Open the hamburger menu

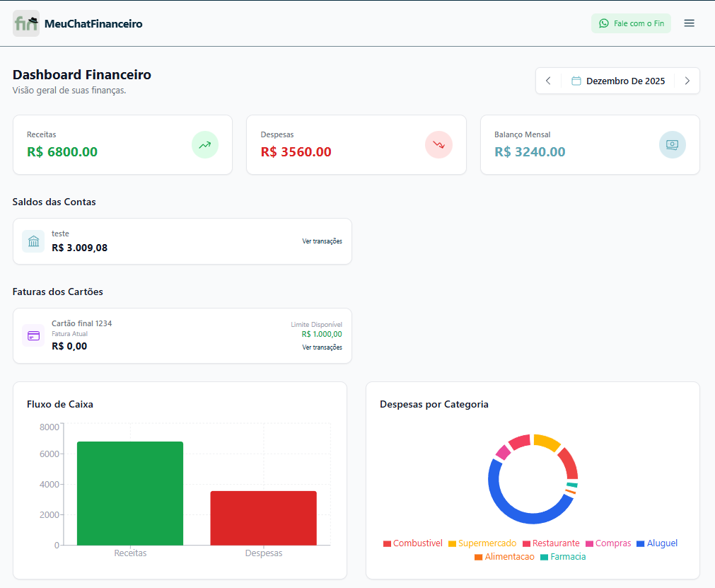coord(689,23)
